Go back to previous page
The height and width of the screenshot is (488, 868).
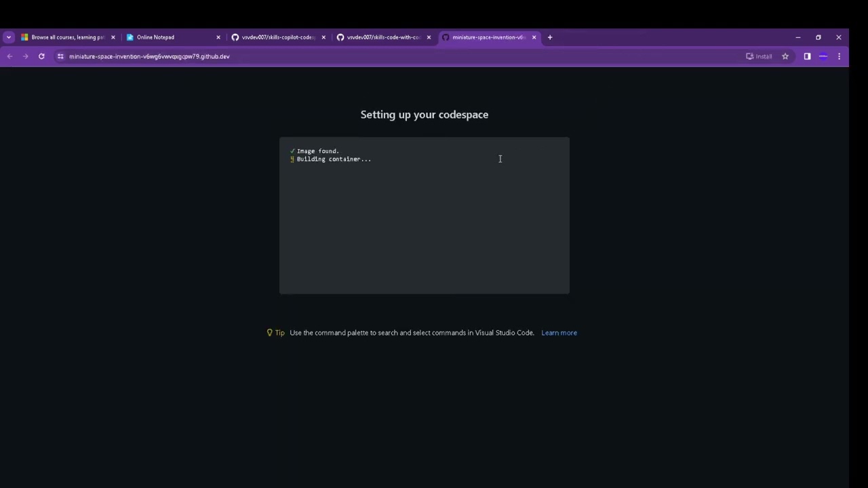[x=9, y=56]
